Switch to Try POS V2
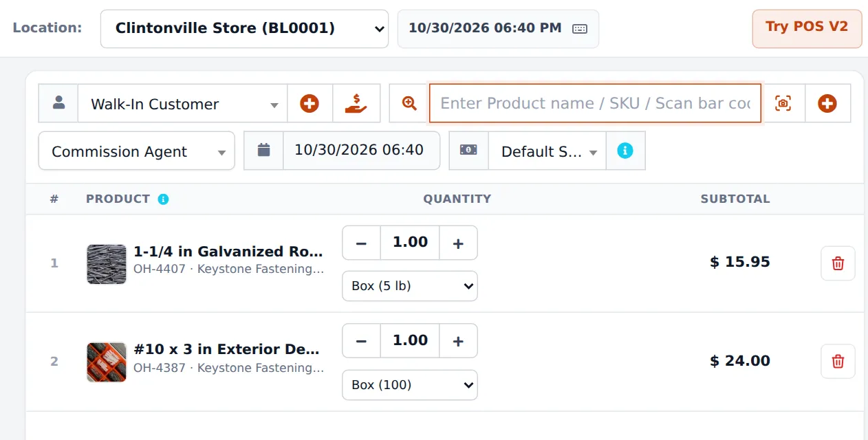 [x=807, y=29]
